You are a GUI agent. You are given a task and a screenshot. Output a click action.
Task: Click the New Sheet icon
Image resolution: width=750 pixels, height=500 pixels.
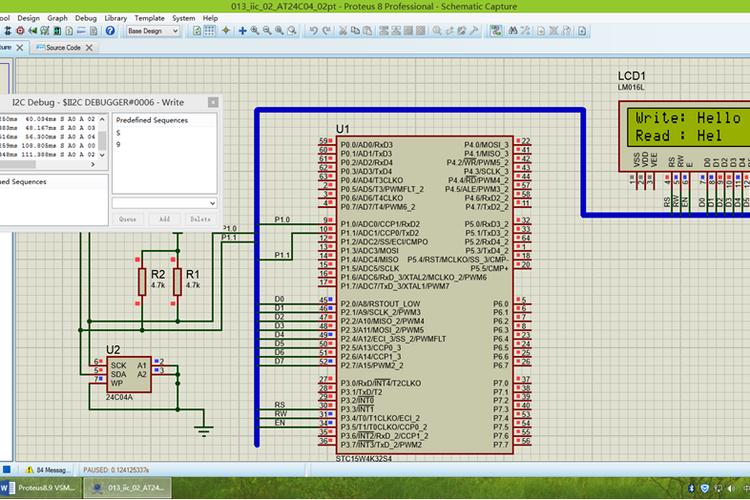click(540, 31)
